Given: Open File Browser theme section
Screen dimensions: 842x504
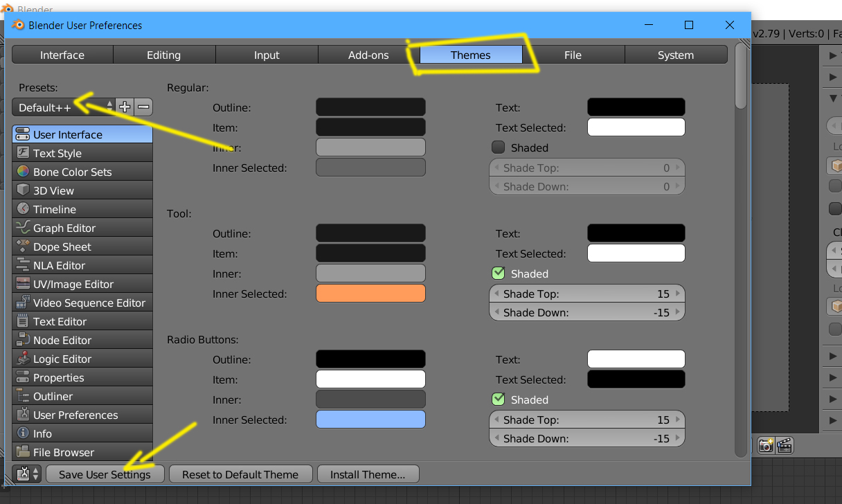Looking at the screenshot, I should tap(82, 452).
